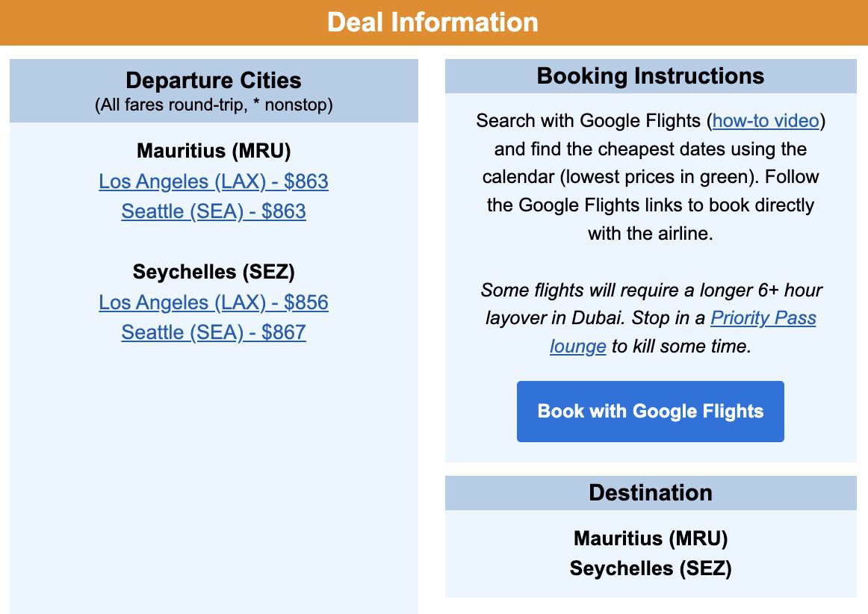Select the Seychelles (SEZ) heading under Departure Cities

(214, 272)
